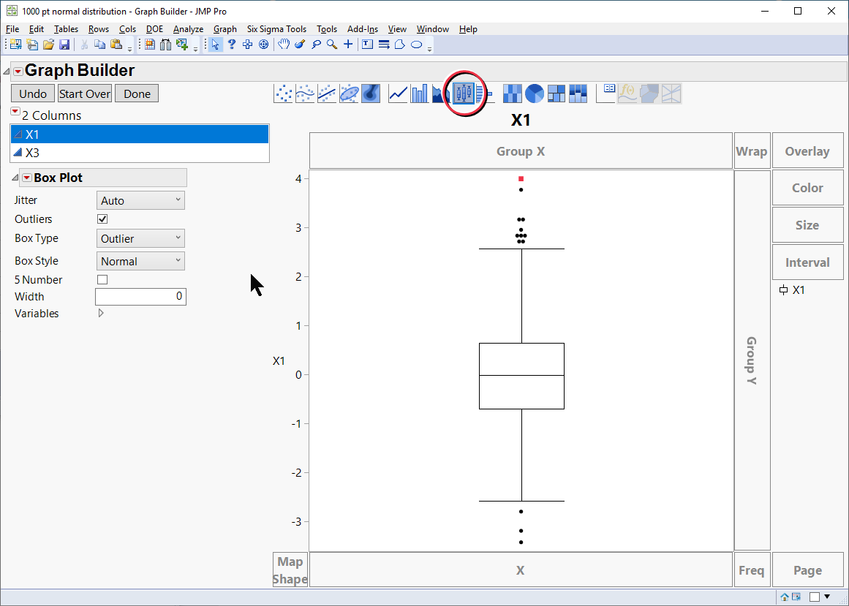Click in the Width input field
This screenshot has width=849, height=606.
[x=141, y=296]
